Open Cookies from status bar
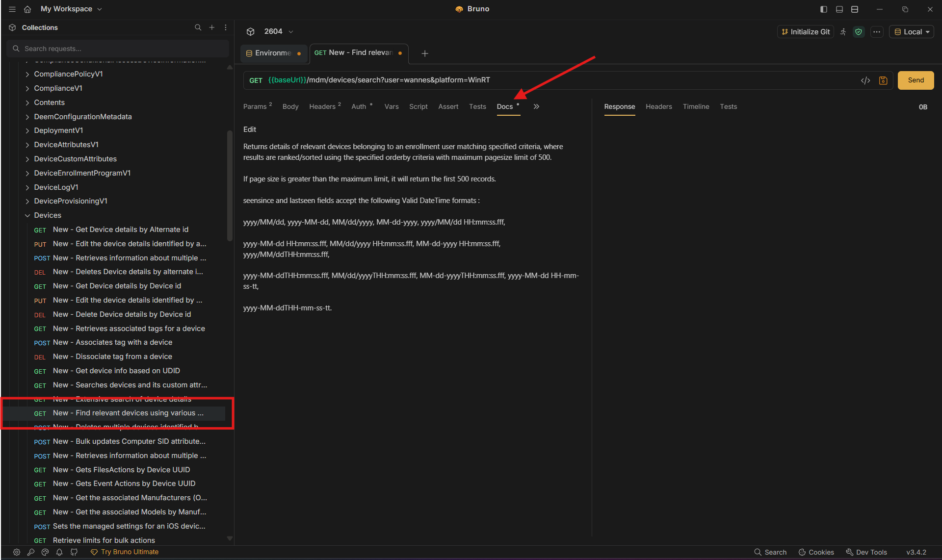Screen dimensions: 942x560 coord(816,552)
